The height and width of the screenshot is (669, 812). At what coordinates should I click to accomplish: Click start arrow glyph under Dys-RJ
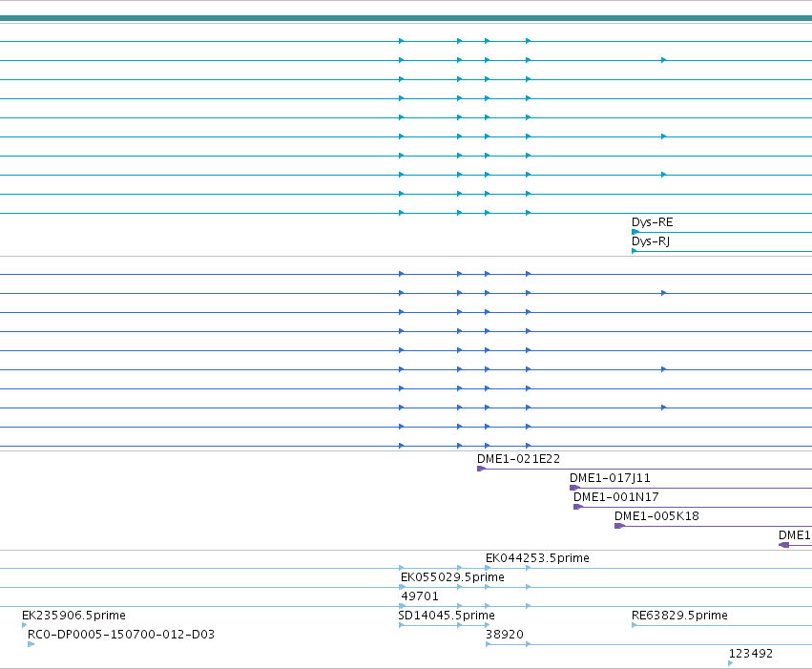(635, 251)
